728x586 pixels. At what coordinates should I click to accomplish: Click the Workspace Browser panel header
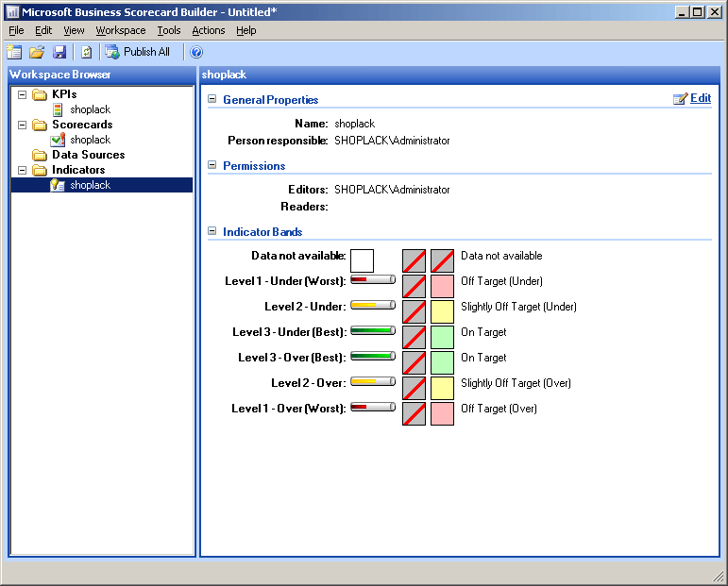[x=102, y=75]
